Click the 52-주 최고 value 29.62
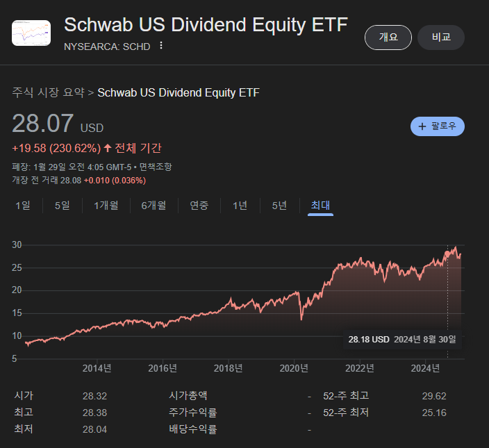489x448 pixels. tap(434, 396)
